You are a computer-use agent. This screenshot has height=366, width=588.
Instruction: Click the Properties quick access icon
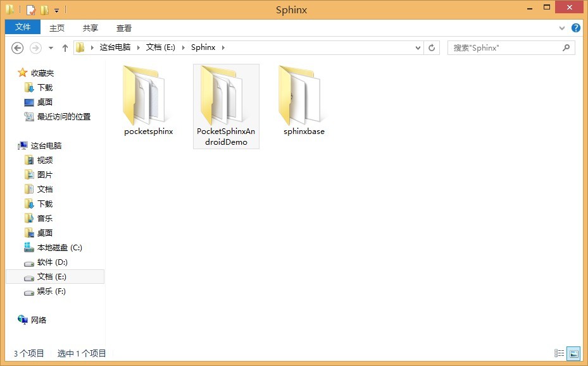(x=31, y=9)
